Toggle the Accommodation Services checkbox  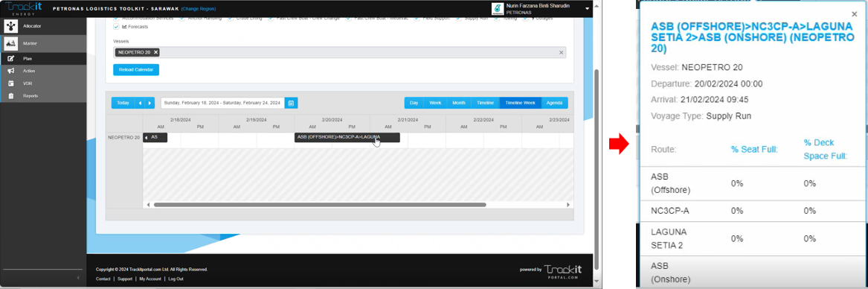116,19
